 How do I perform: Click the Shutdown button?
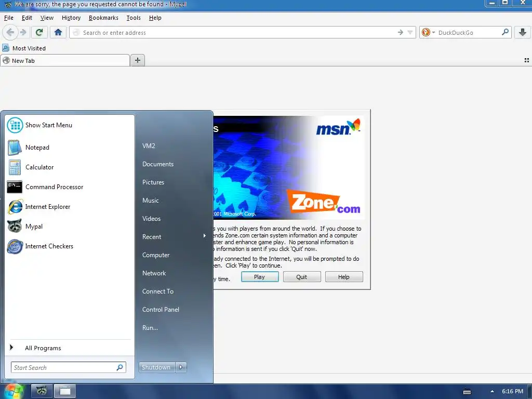(x=157, y=367)
